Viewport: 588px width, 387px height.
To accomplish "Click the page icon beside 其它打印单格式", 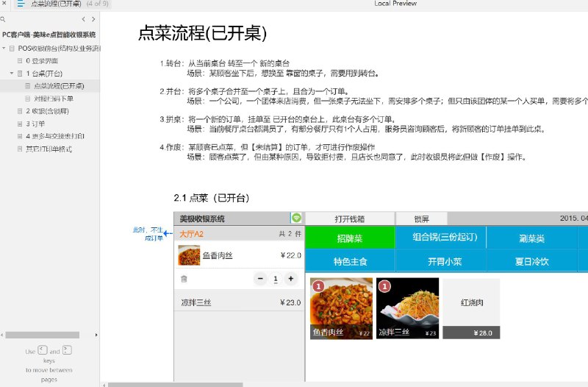I will 20,149.
